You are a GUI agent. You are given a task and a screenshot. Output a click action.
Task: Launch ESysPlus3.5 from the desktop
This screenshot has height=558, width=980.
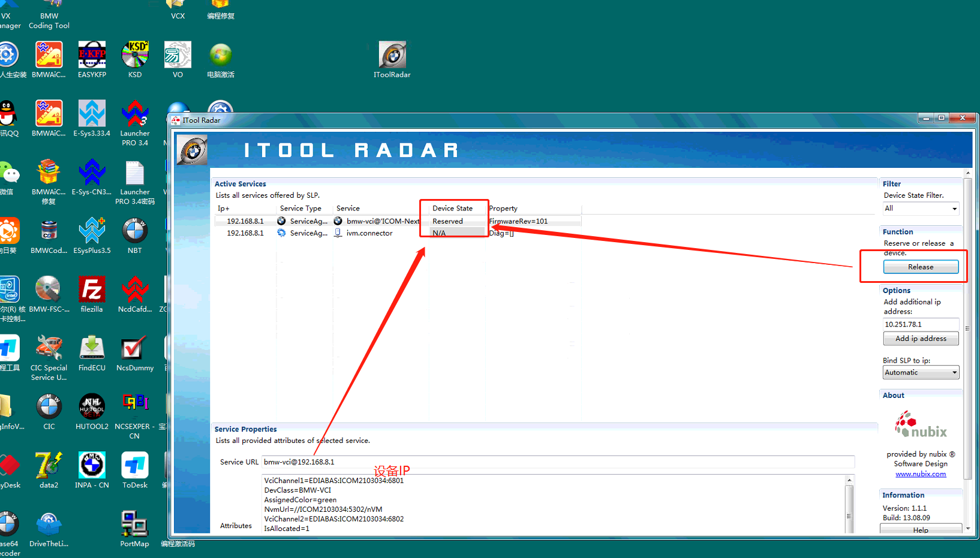92,236
